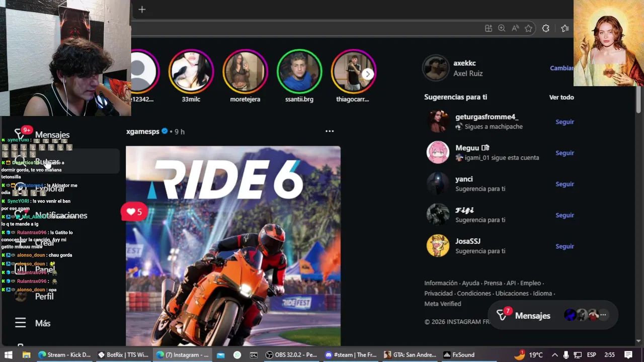Switch to Stream - Kick taskbar window
Screen dimensions: 644x362
[x=64, y=354]
